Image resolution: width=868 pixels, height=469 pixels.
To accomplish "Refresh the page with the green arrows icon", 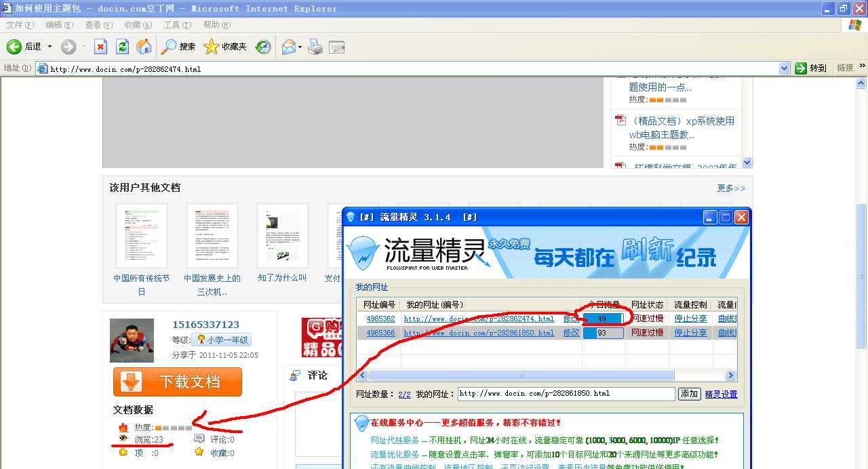I will pyautogui.click(x=122, y=47).
